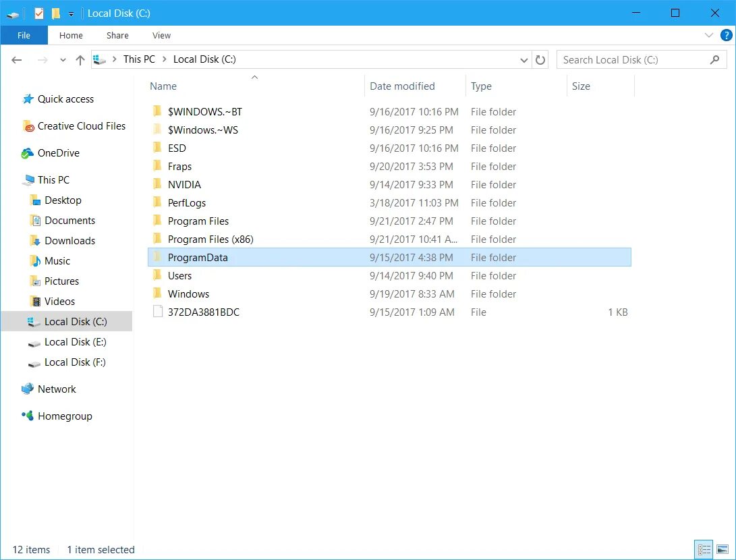
Task: Refresh the current folder view
Action: click(540, 59)
